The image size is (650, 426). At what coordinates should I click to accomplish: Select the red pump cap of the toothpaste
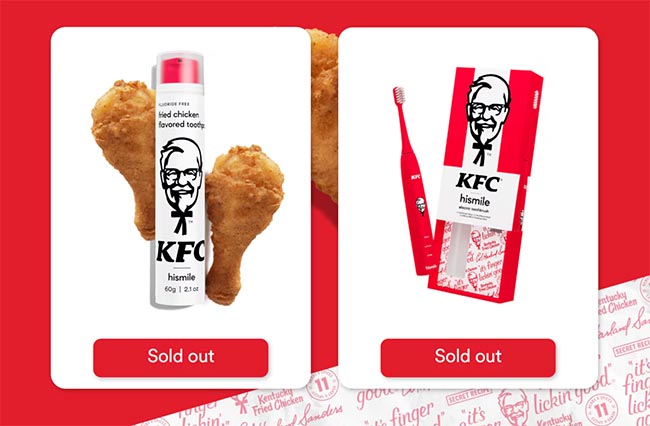pos(180,71)
